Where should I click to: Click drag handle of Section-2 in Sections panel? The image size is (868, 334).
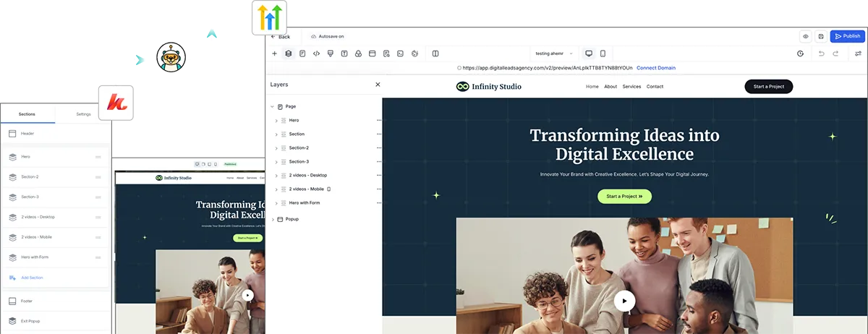pyautogui.click(x=98, y=176)
